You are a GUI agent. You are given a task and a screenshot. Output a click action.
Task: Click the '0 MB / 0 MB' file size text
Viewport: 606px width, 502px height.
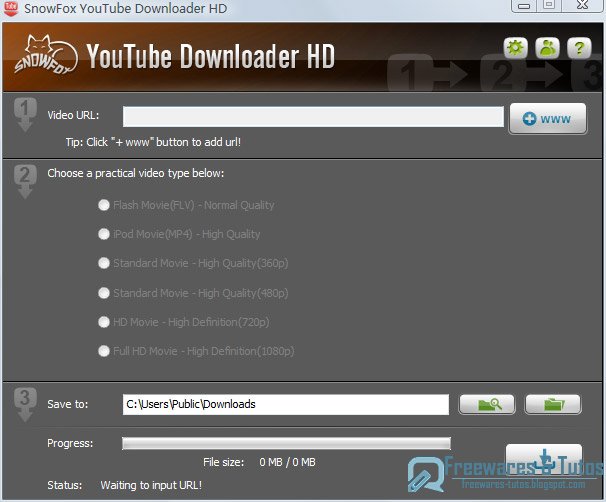coord(287,462)
